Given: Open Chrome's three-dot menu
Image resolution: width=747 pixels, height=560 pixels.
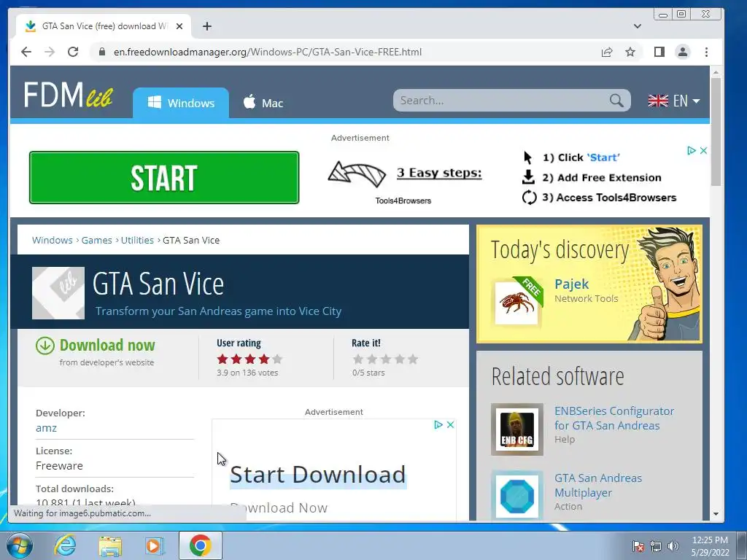Looking at the screenshot, I should (x=706, y=52).
